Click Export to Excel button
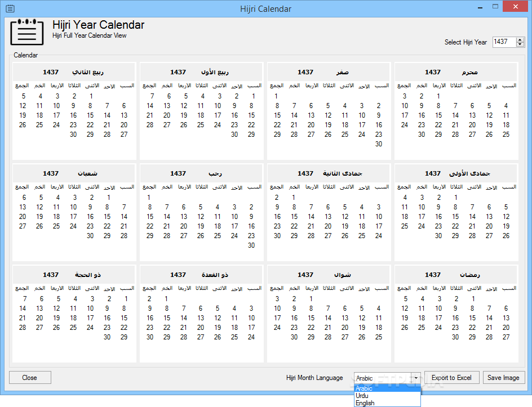 click(451, 378)
